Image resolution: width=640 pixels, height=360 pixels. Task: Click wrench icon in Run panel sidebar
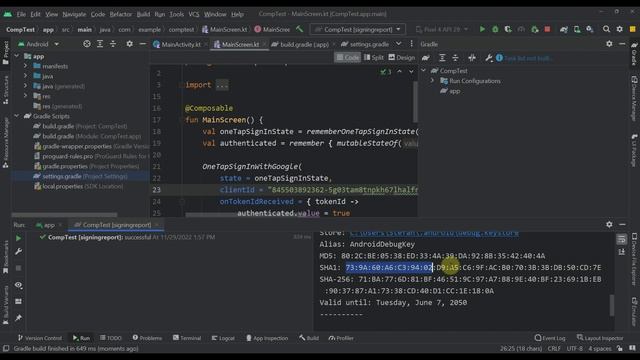tap(18, 251)
